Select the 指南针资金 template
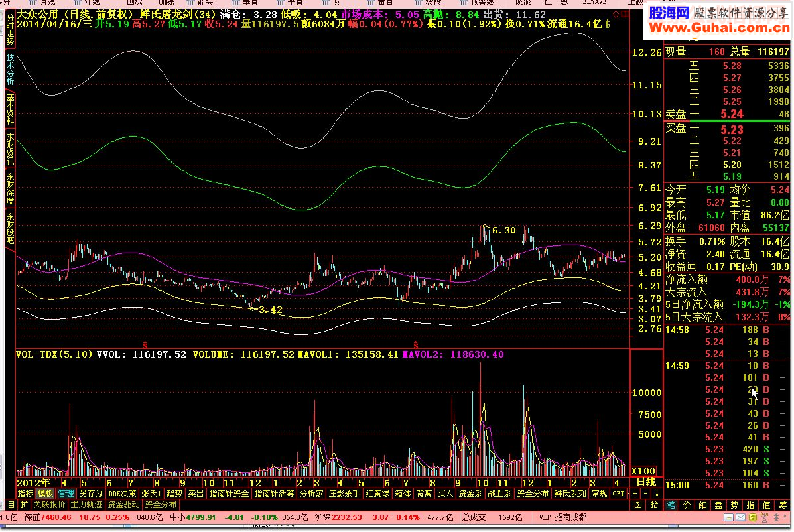The image size is (794, 532). tap(229, 493)
